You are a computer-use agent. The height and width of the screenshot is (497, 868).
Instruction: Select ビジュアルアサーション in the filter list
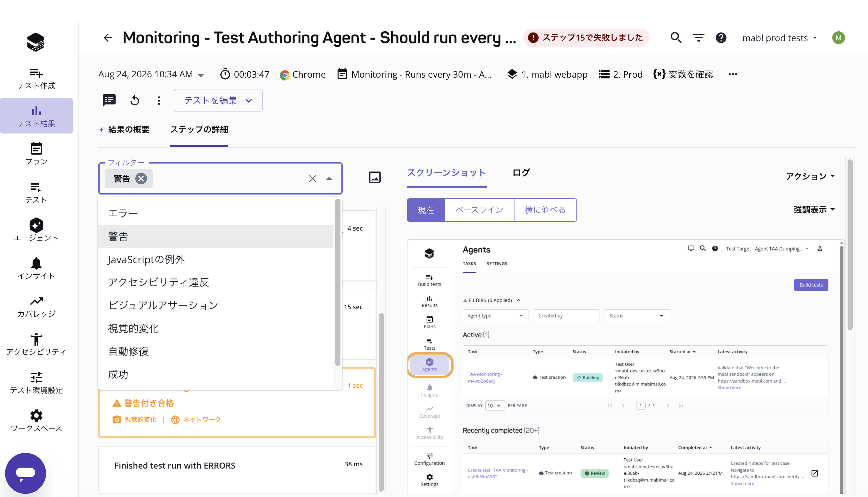point(215,305)
